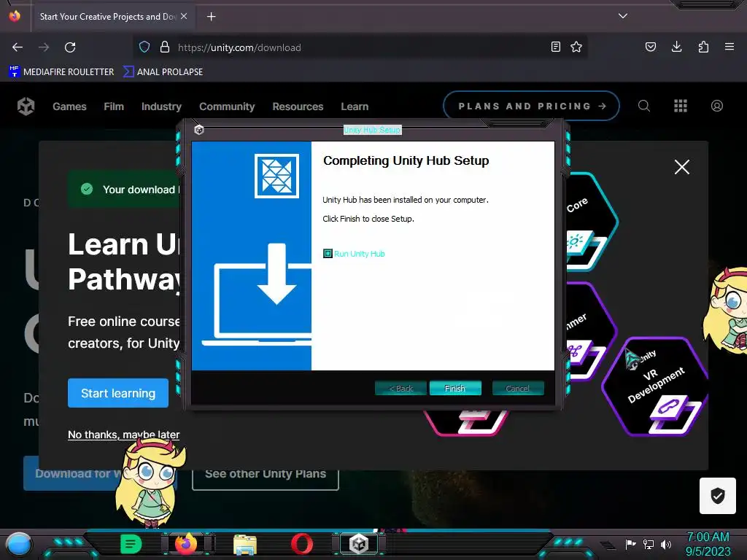
Task: Open the Windows Start orb
Action: 19,545
